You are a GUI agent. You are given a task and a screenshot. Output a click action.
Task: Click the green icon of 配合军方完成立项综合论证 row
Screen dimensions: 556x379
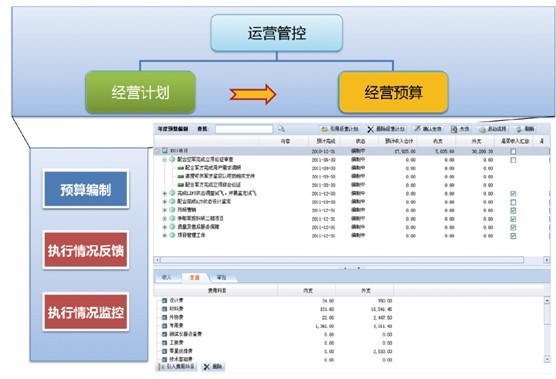click(x=180, y=185)
